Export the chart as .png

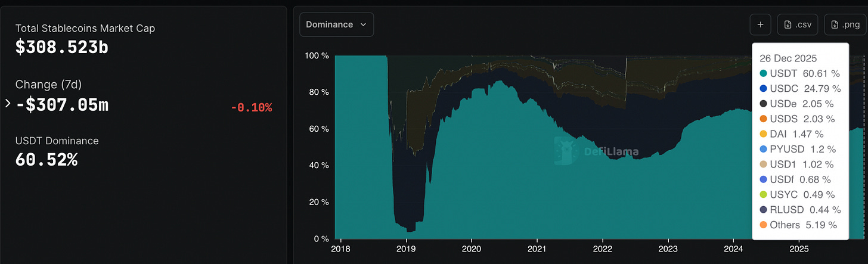845,24
